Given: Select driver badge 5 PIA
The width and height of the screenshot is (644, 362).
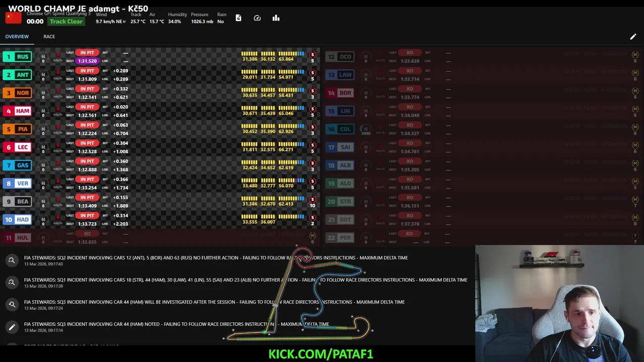Looking at the screenshot, I should point(17,129).
